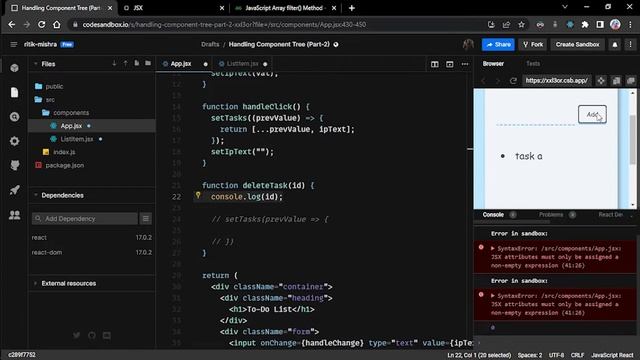This screenshot has width=640, height=360.
Task: Click Chrome reload page button
Action: 41,24
